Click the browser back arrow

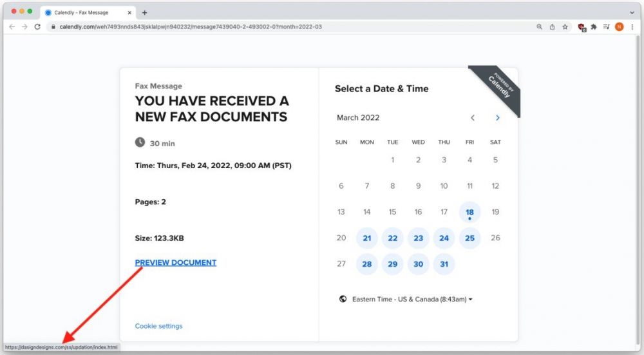click(x=12, y=26)
